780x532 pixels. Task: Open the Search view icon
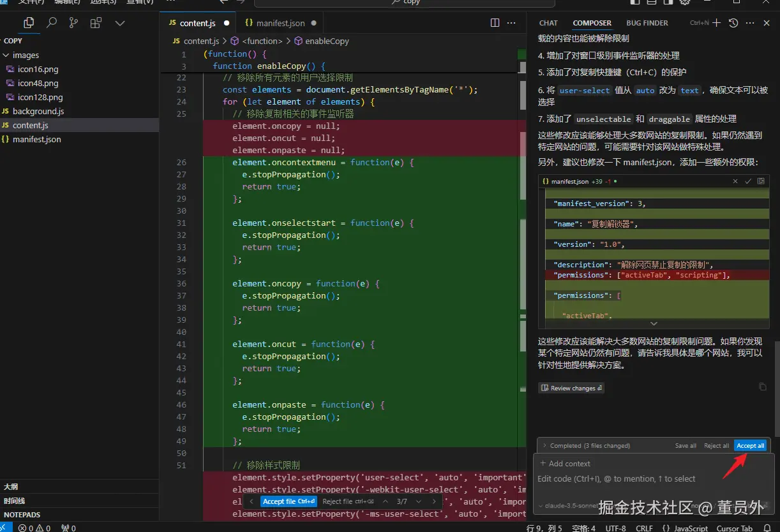click(52, 23)
